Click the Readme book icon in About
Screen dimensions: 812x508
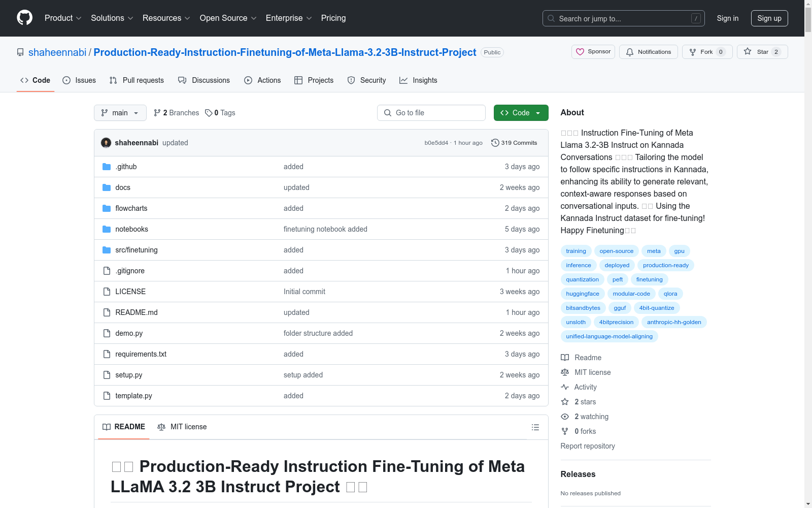point(565,358)
